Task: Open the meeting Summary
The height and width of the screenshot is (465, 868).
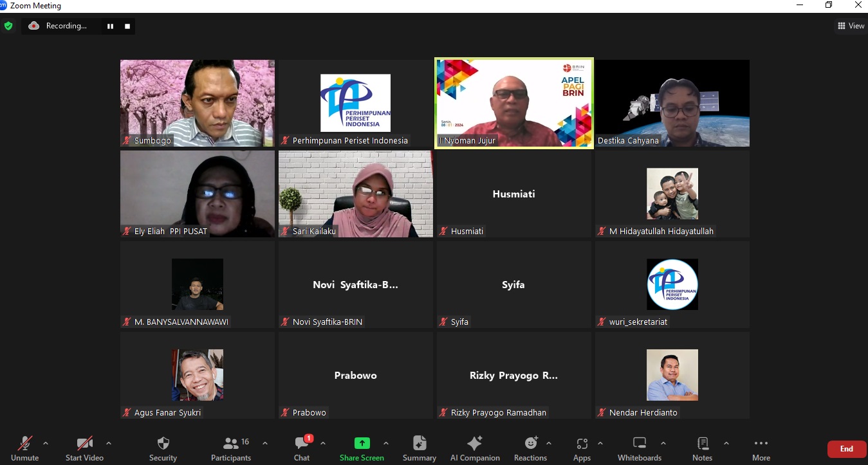Action: 420,448
